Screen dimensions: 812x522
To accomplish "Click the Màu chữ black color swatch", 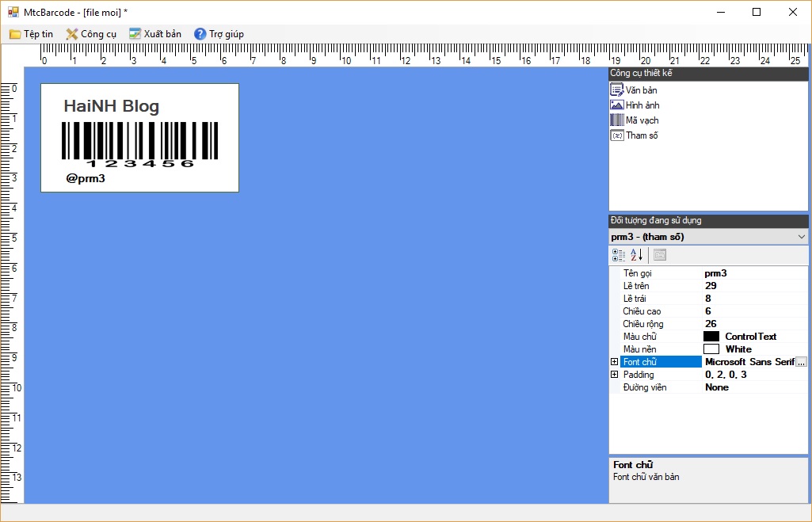I will 711,337.
